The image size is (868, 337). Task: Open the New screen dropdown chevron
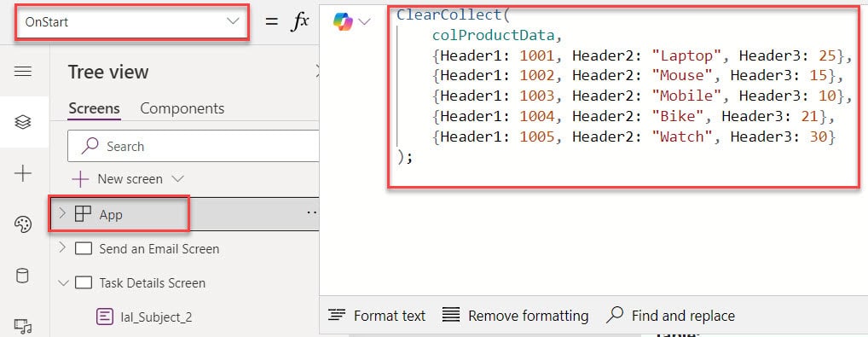pyautogui.click(x=177, y=179)
